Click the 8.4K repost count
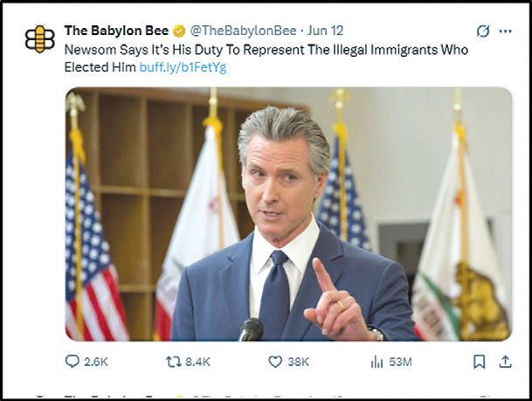 197,362
